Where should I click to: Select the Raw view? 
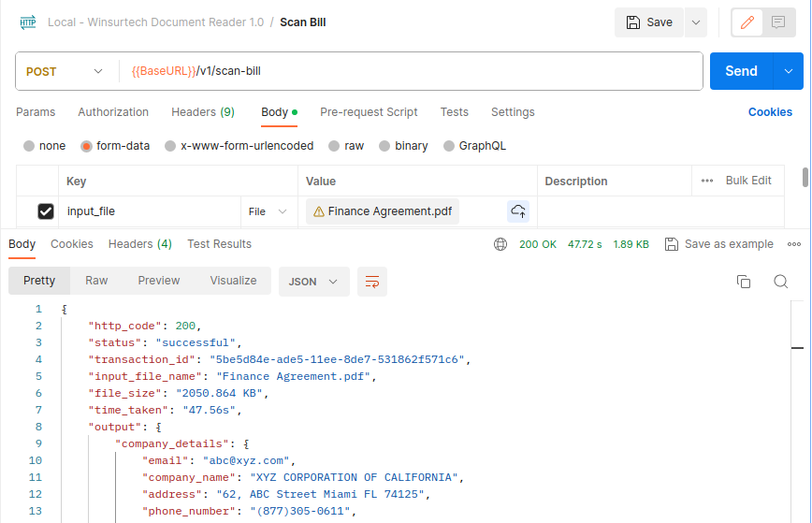[96, 281]
